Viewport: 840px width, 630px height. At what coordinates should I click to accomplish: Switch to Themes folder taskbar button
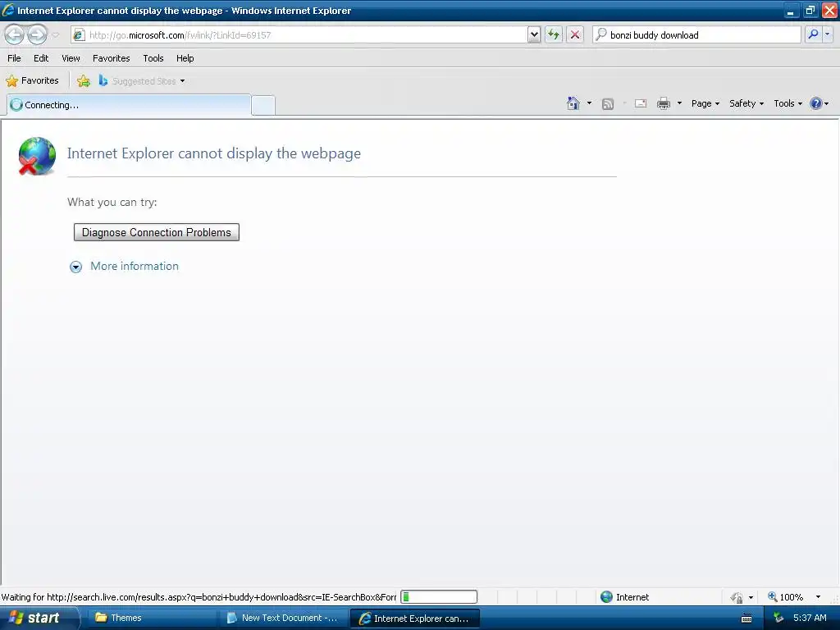pos(152,619)
